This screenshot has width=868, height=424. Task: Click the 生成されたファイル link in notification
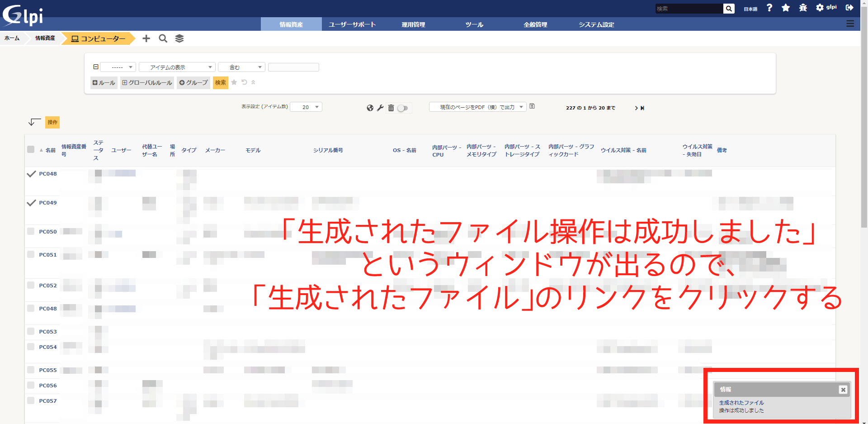click(x=741, y=402)
